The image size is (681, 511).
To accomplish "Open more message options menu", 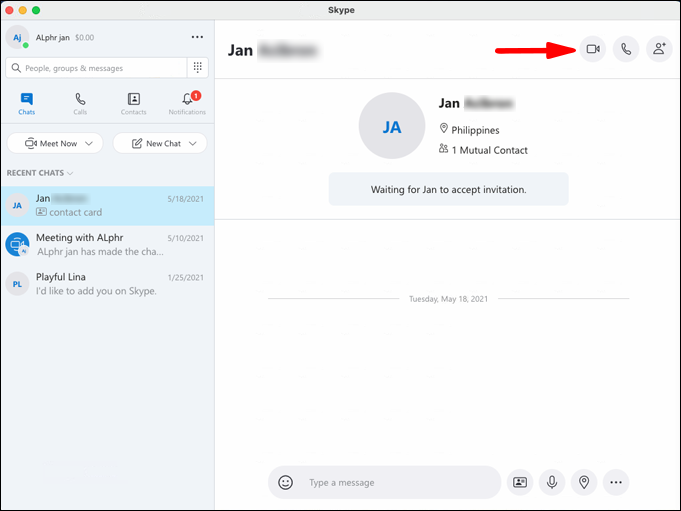I will [x=616, y=482].
